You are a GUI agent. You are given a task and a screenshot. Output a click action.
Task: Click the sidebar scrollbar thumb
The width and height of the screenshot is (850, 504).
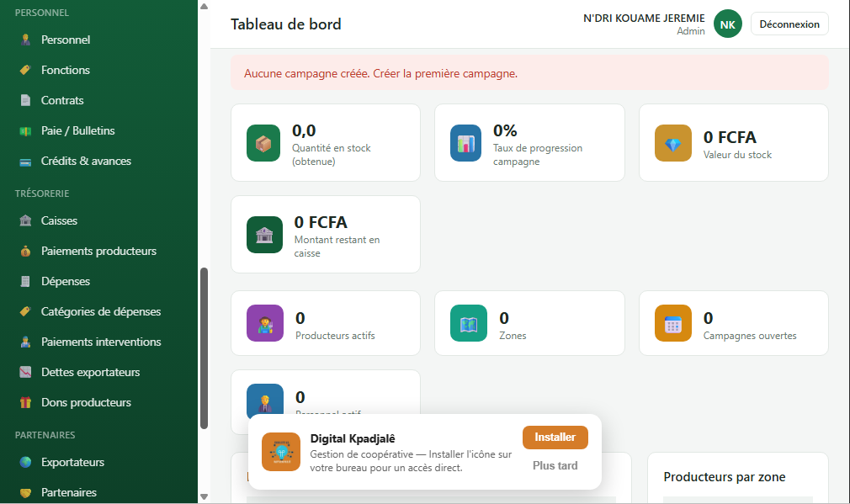pos(204,348)
